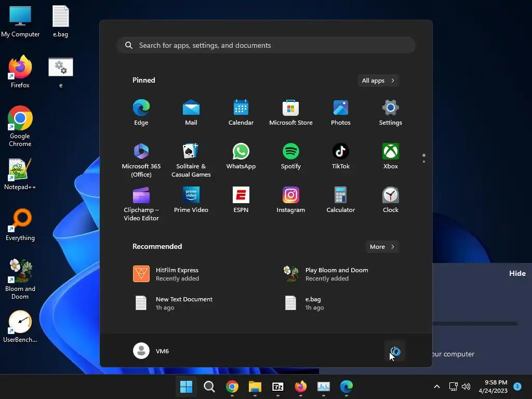Open Firefox from the taskbar
532x399 pixels.
click(x=301, y=387)
